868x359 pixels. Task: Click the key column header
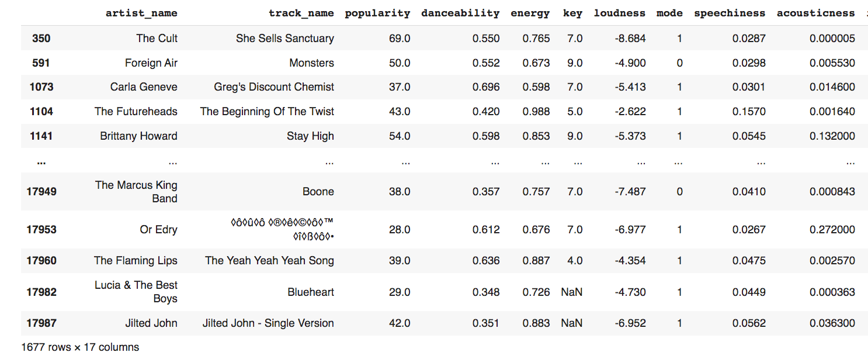point(572,13)
